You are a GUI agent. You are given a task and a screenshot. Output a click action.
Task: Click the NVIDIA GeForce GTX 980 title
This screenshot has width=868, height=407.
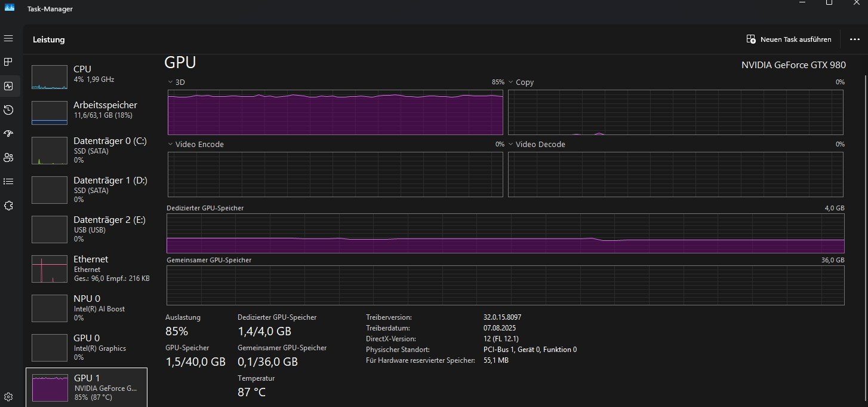click(x=793, y=65)
